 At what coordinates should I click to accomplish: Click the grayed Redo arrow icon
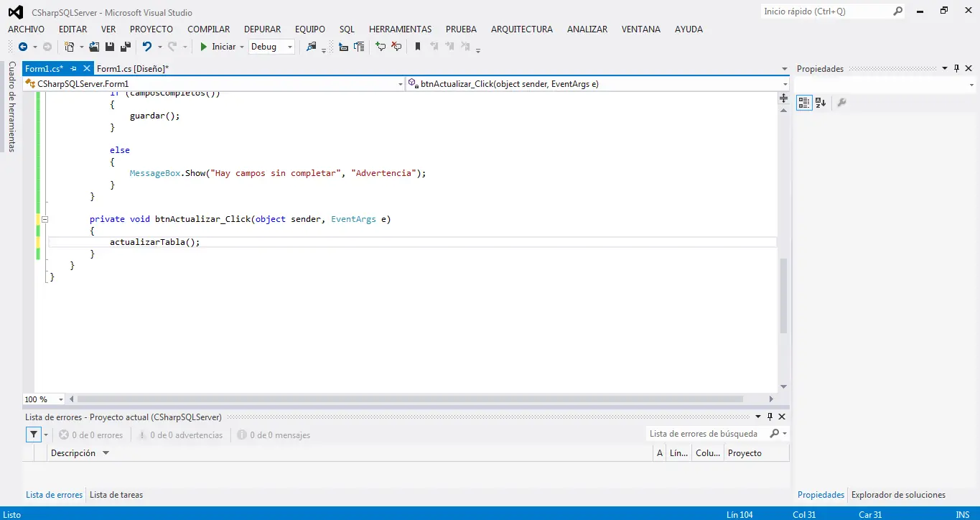pos(172,47)
